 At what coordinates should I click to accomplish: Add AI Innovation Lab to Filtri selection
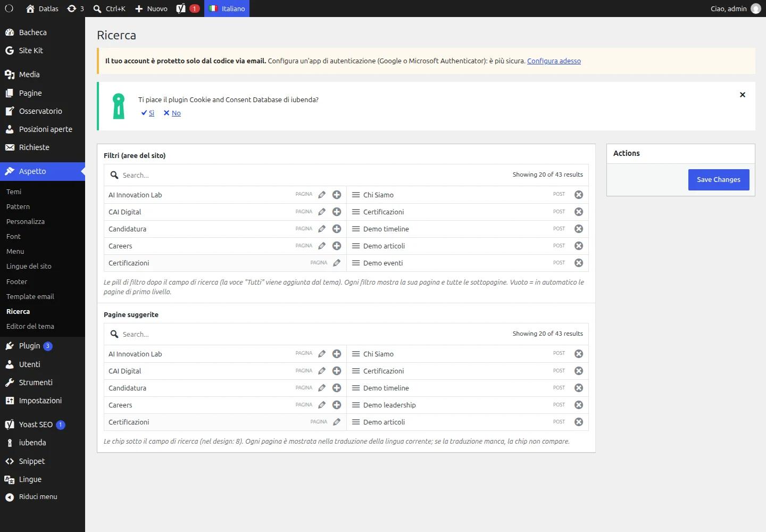pyautogui.click(x=337, y=195)
